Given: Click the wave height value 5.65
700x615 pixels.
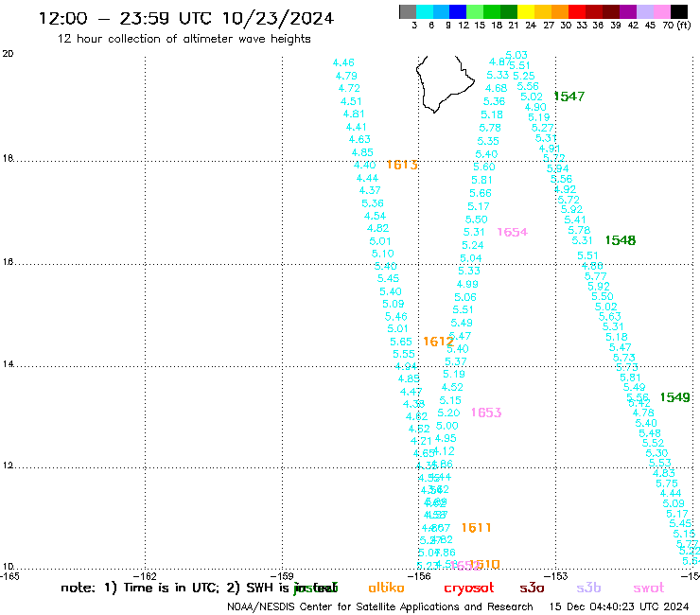Looking at the screenshot, I should (401, 342).
